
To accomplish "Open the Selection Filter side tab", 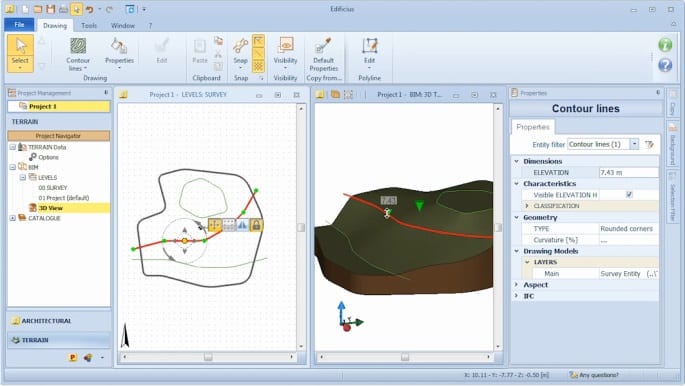I will [673, 197].
